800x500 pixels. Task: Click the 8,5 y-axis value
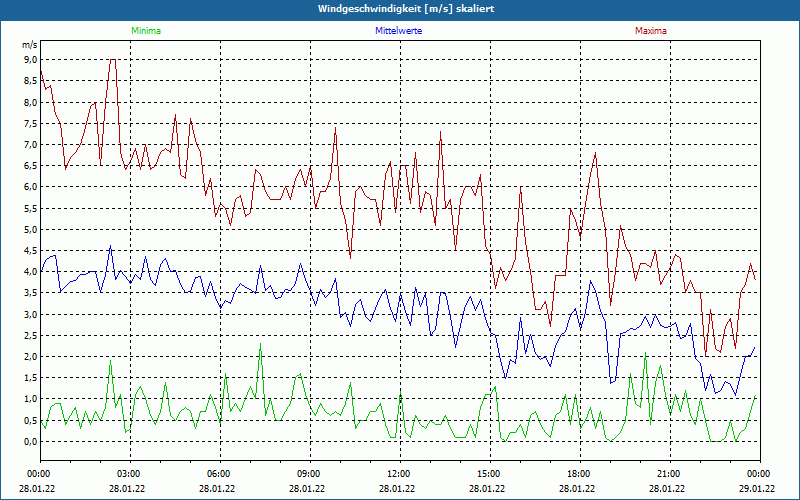click(x=31, y=81)
